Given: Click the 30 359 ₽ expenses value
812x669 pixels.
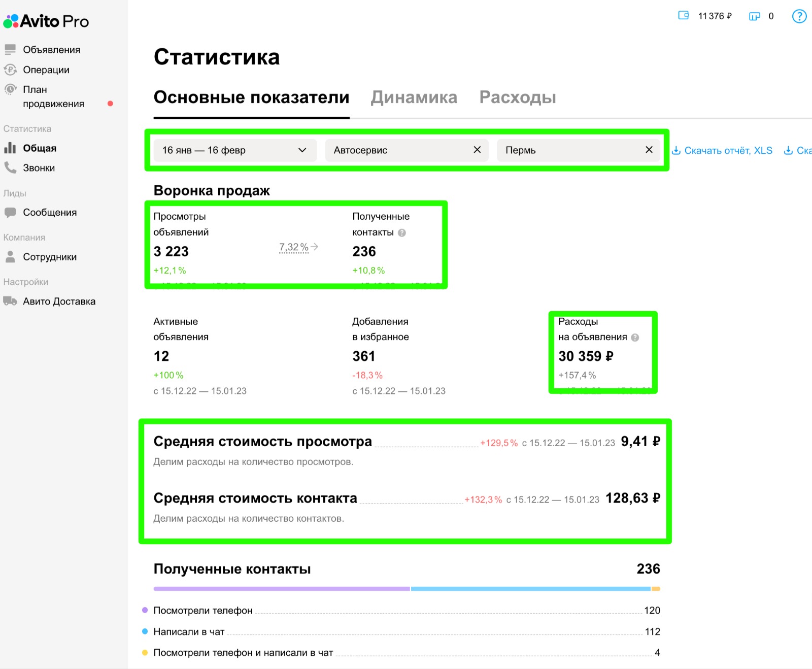Looking at the screenshot, I should [586, 356].
